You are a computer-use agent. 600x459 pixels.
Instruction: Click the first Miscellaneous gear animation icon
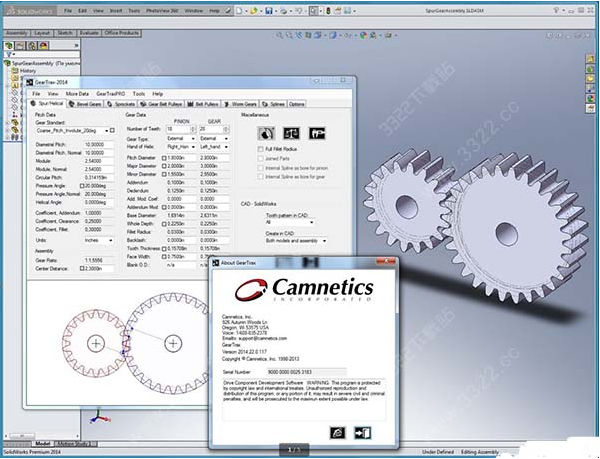[266, 133]
